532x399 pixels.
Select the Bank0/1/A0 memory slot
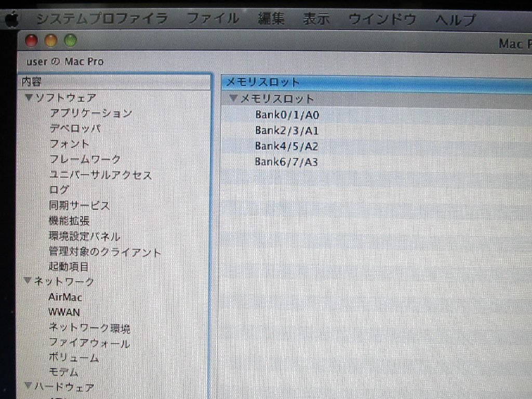click(286, 115)
